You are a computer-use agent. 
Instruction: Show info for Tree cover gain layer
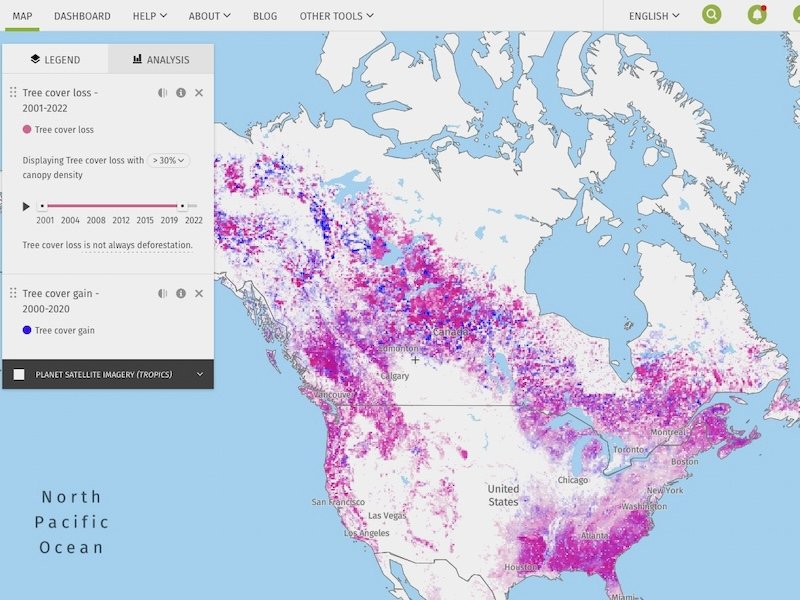pos(181,293)
